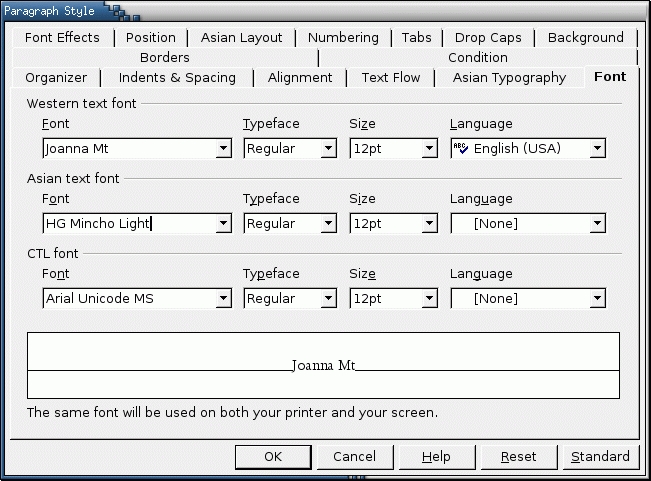Click the Cancel button

point(354,457)
